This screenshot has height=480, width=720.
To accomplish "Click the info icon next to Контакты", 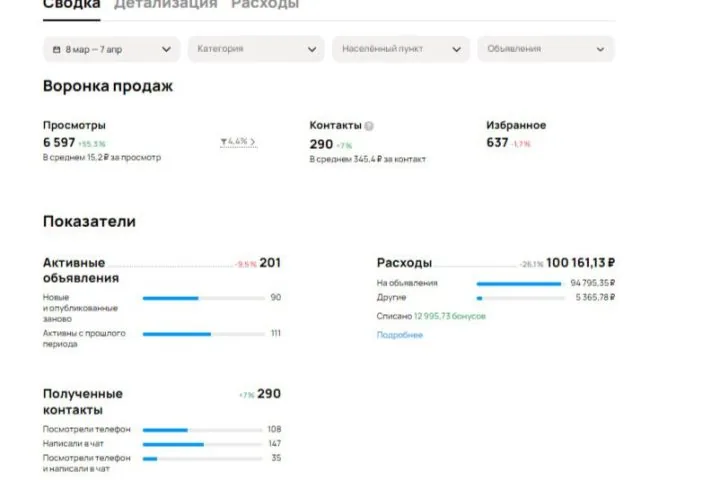I will [369, 126].
